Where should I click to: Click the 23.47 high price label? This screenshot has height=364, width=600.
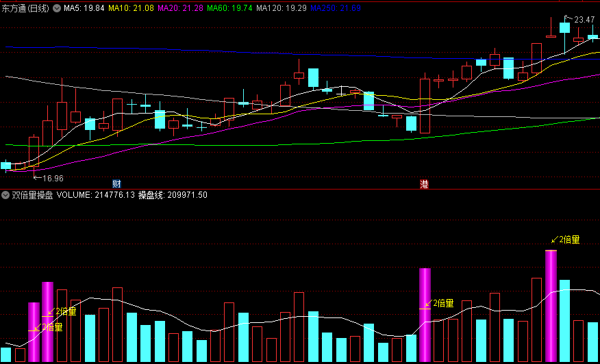coord(585,19)
